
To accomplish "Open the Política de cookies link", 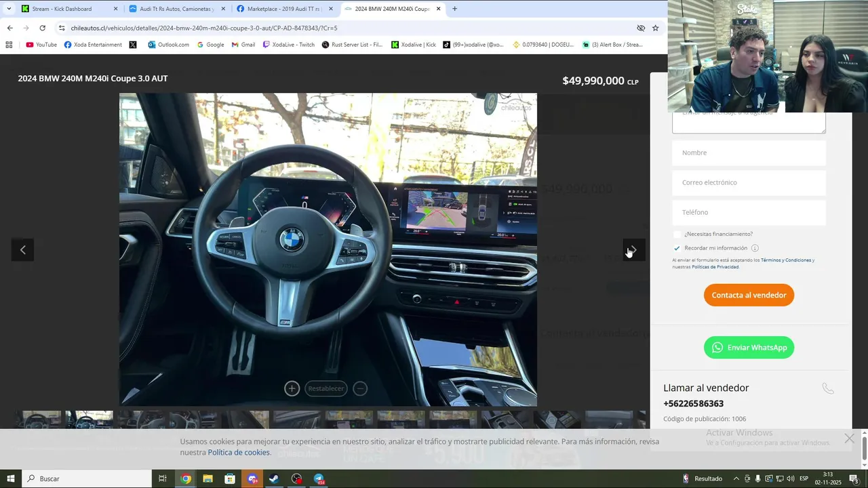I will 239,452.
